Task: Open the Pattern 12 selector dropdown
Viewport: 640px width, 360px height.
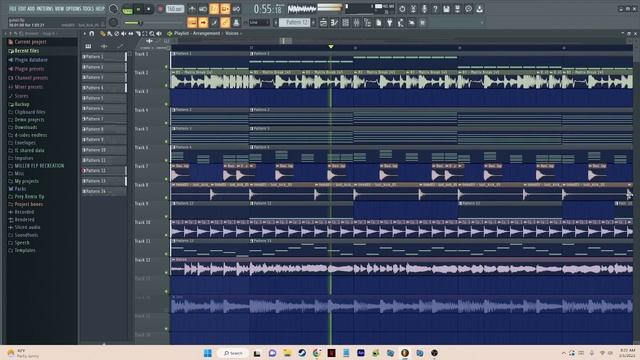Action: pyautogui.click(x=295, y=23)
